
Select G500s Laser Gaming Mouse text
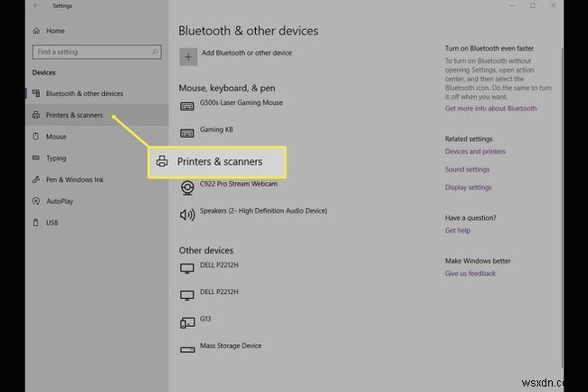tap(242, 102)
